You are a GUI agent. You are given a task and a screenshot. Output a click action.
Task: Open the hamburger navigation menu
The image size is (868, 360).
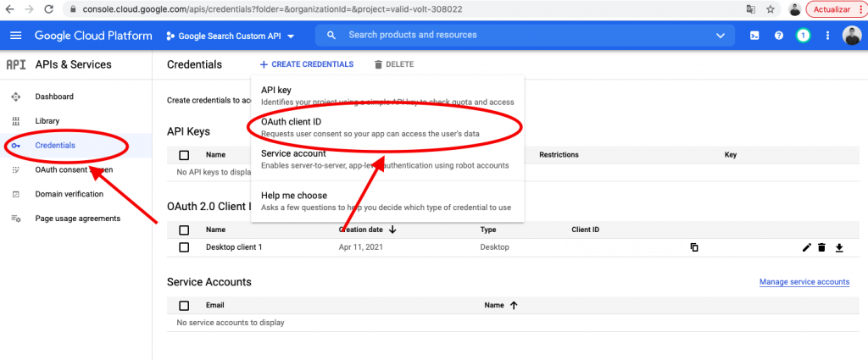(x=16, y=36)
